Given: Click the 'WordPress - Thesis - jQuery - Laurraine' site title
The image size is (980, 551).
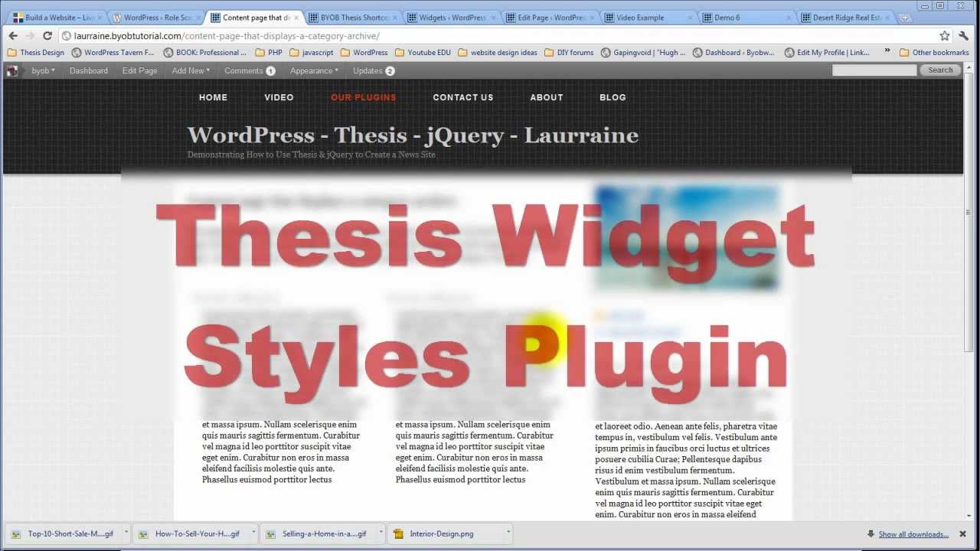Looking at the screenshot, I should tap(413, 135).
